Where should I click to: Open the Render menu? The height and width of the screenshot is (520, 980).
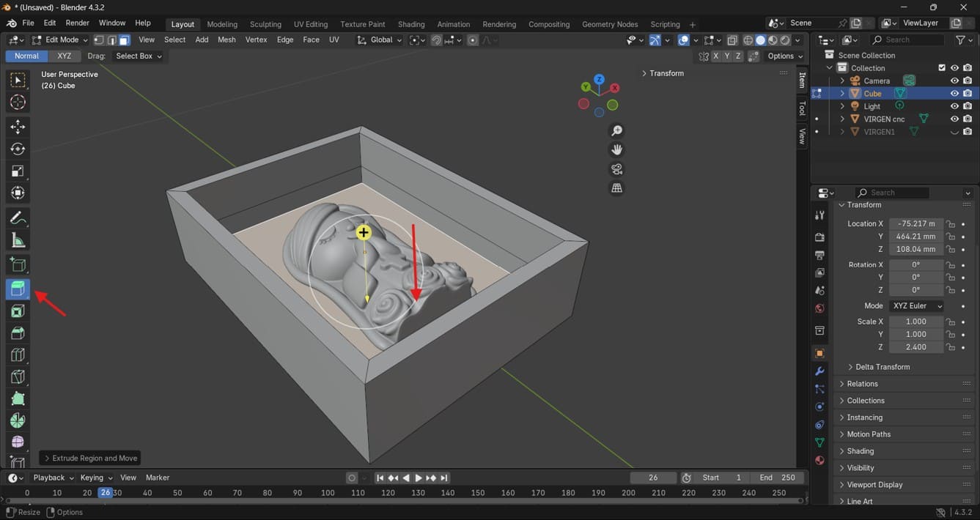(77, 23)
